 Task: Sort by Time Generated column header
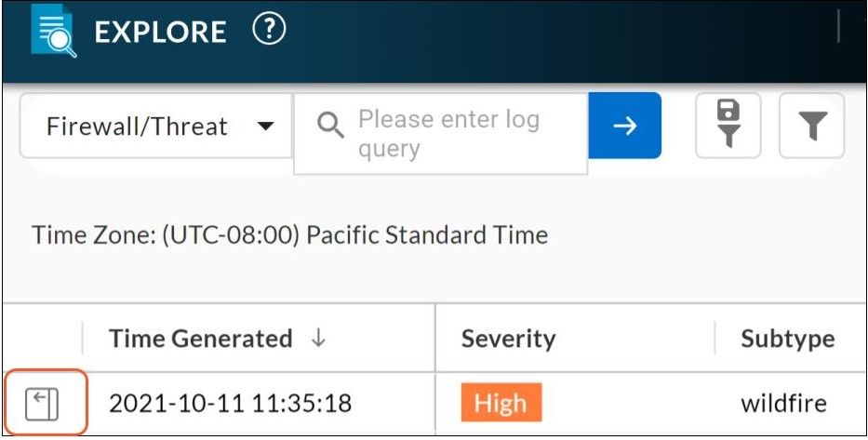(200, 339)
